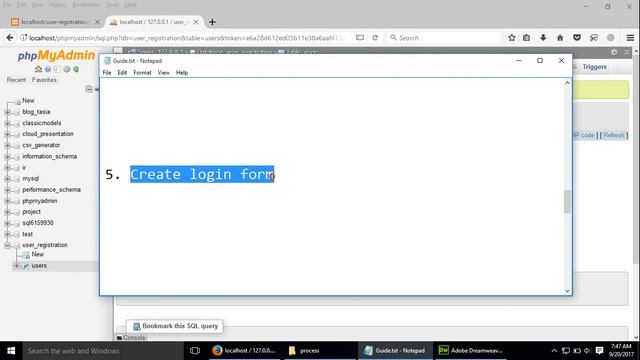The image size is (640, 360).
Task: Click the volume icon in system tray
Action: tap(587, 351)
